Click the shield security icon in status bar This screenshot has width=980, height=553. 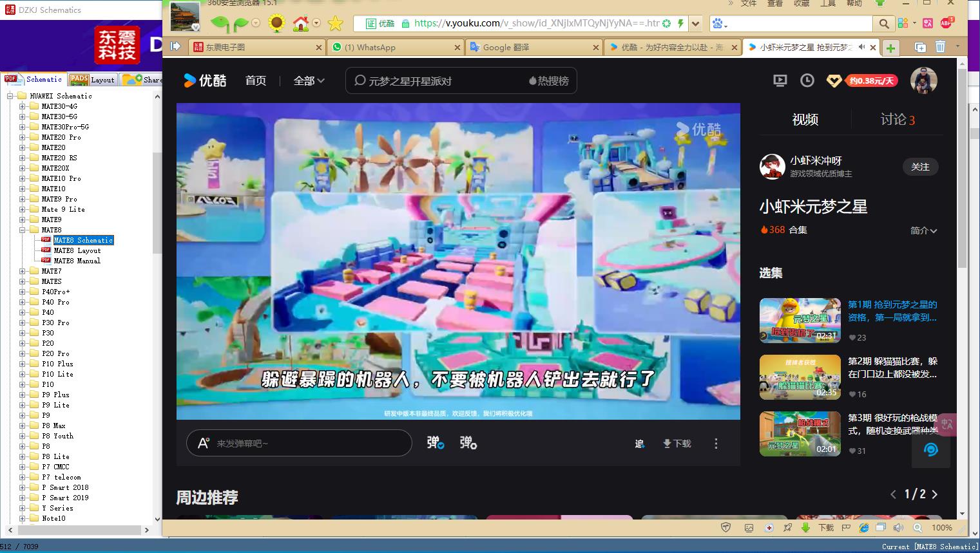click(x=726, y=527)
